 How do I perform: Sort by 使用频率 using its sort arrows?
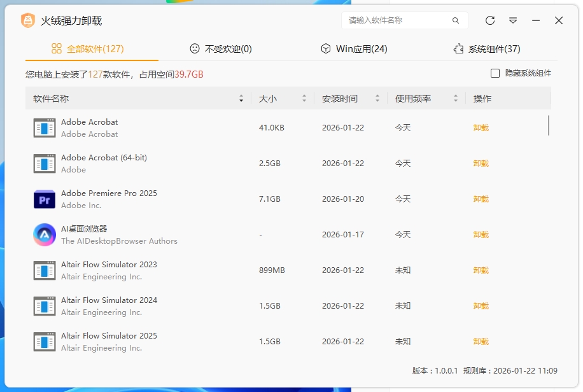455,98
